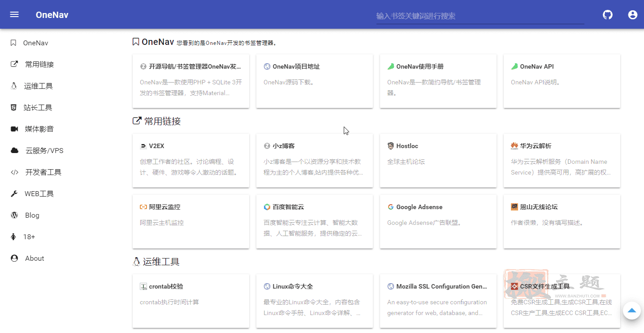
Task: Open the crontab校验 card title
Action: coord(166,286)
